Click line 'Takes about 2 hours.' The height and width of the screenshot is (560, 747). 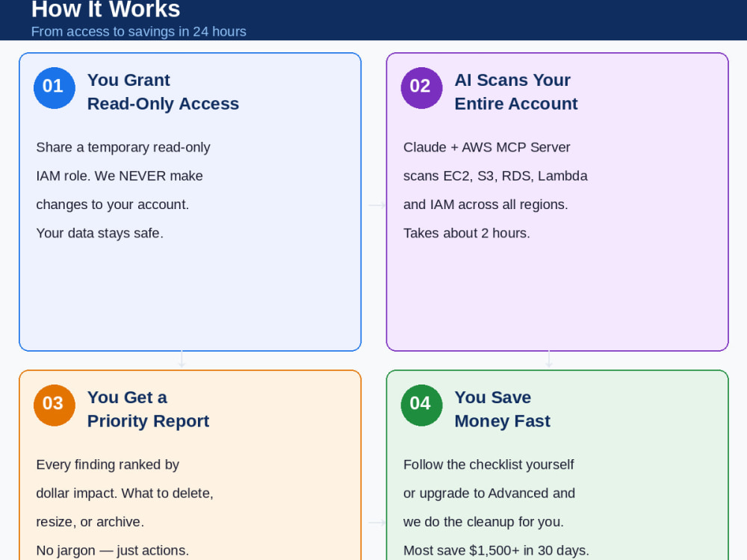pyautogui.click(x=466, y=233)
